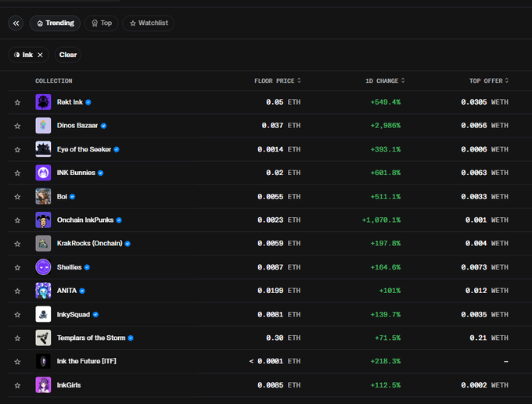This screenshot has width=532, height=404.
Task: Toggle the watchlist star for InkGirls
Action: coord(17,385)
